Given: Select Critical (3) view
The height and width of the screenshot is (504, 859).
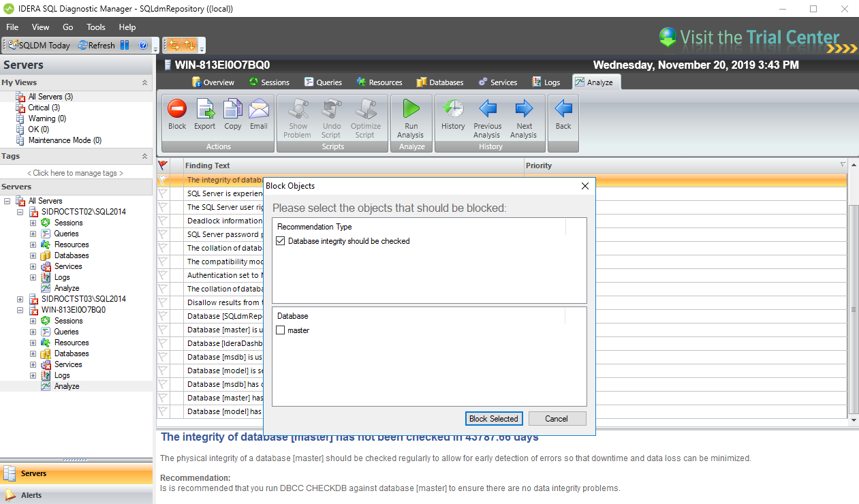Looking at the screenshot, I should (x=44, y=108).
